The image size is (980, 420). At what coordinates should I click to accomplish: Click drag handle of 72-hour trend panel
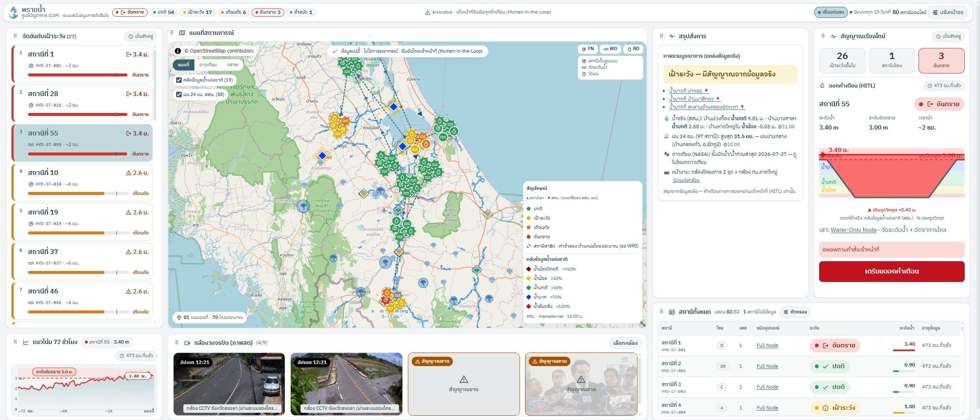tap(15, 342)
